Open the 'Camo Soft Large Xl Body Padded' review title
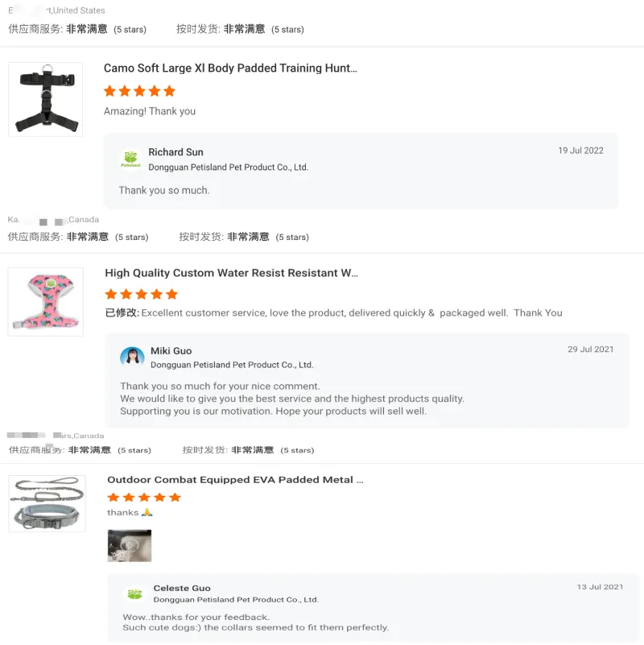644x645 pixels. [231, 68]
